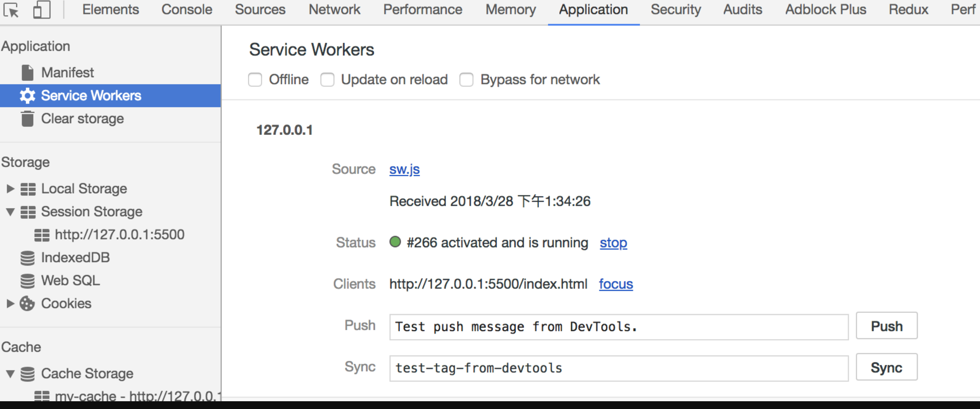The width and height of the screenshot is (980, 409).
Task: Open the Elements tab
Action: point(111,10)
